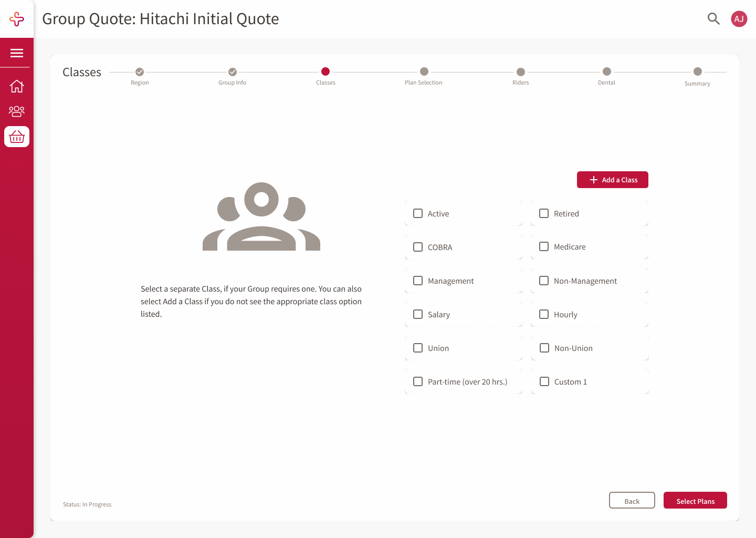Check the Retired class checkbox
This screenshot has height=538, width=756.
pos(544,213)
